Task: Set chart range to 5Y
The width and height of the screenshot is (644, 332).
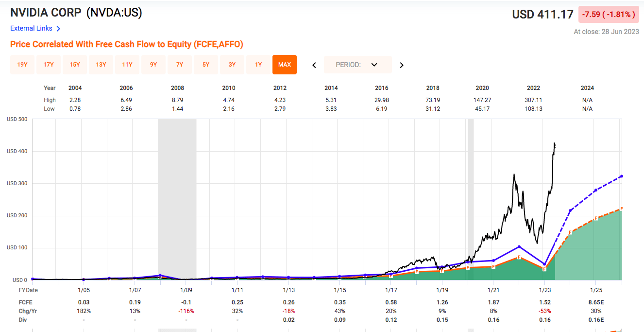Action: click(206, 65)
